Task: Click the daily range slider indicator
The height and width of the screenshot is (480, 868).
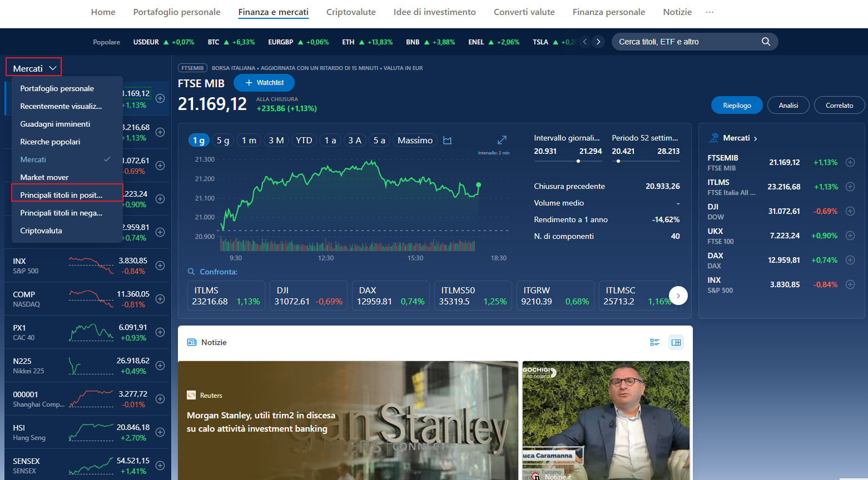Action: click(578, 161)
